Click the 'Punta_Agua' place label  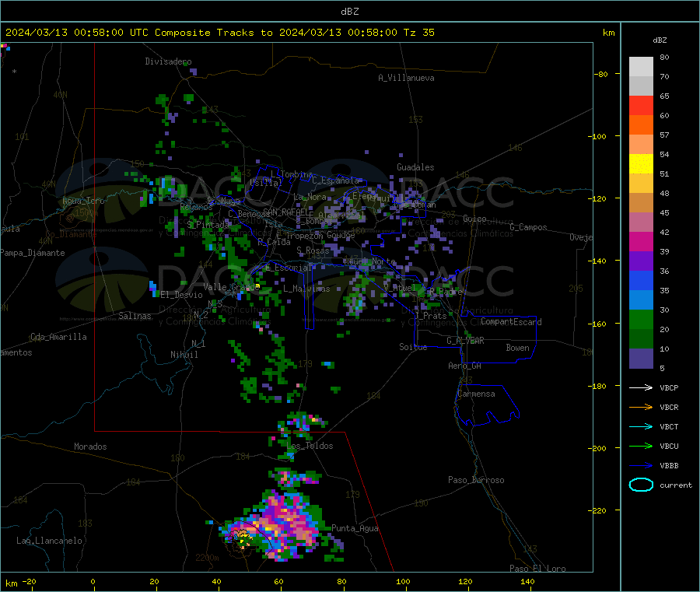355,528
